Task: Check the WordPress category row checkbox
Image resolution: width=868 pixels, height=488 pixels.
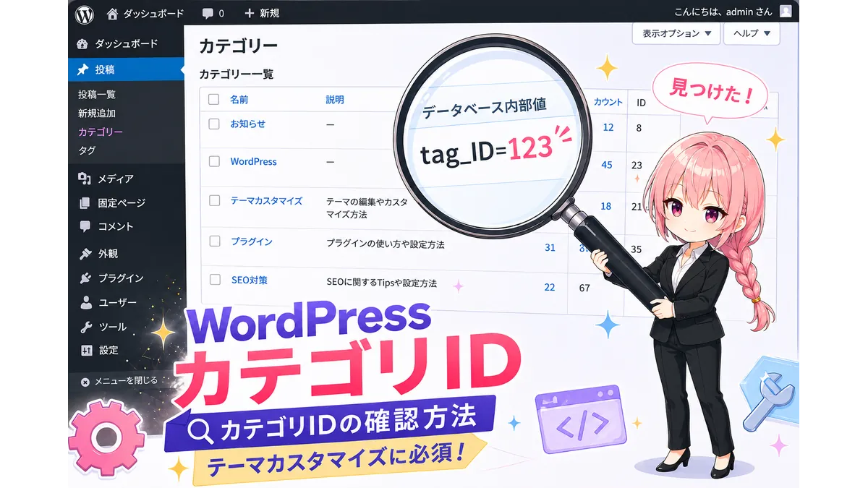Action: click(x=214, y=161)
